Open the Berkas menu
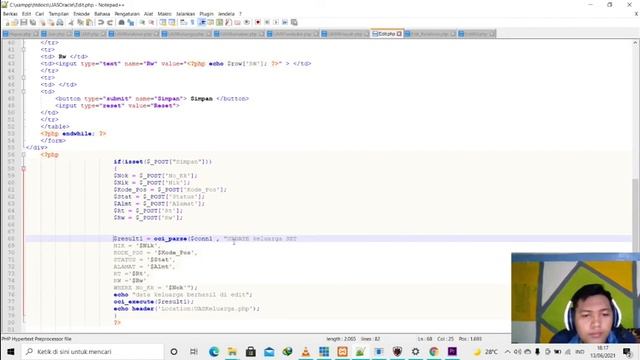The height and width of the screenshot is (360, 640). click(x=10, y=14)
